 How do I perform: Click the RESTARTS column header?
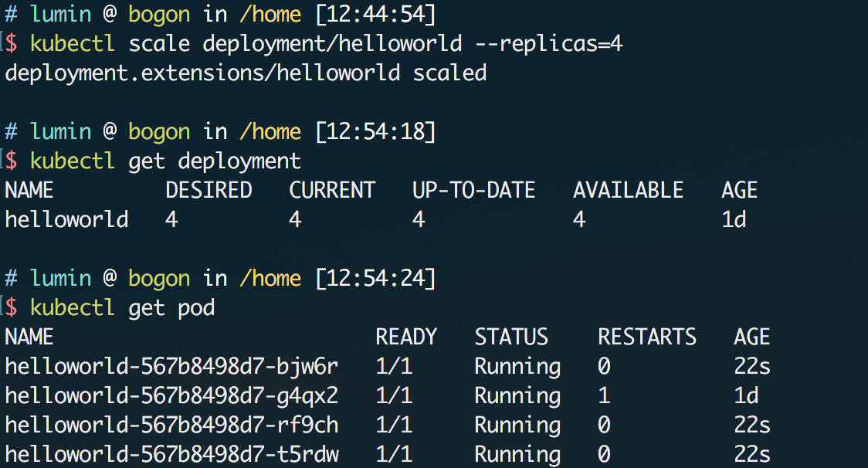647,337
